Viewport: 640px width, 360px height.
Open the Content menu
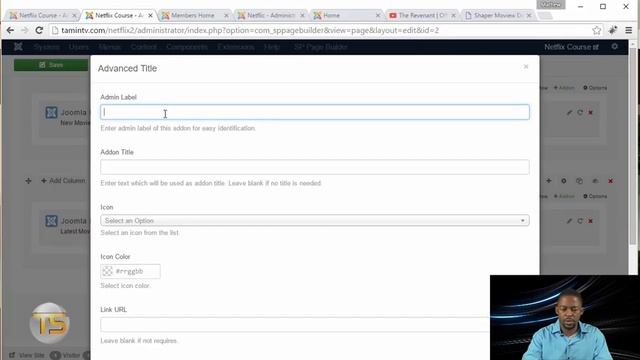coord(144,47)
